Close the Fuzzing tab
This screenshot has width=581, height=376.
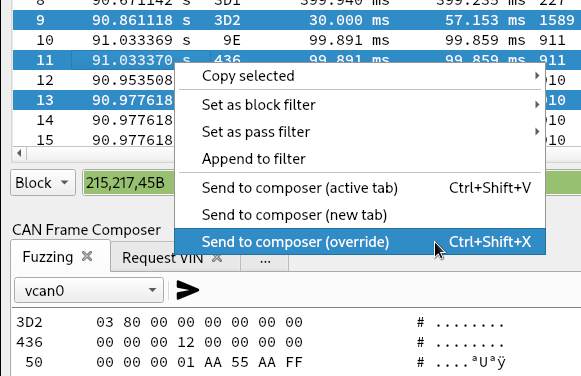tap(87, 256)
